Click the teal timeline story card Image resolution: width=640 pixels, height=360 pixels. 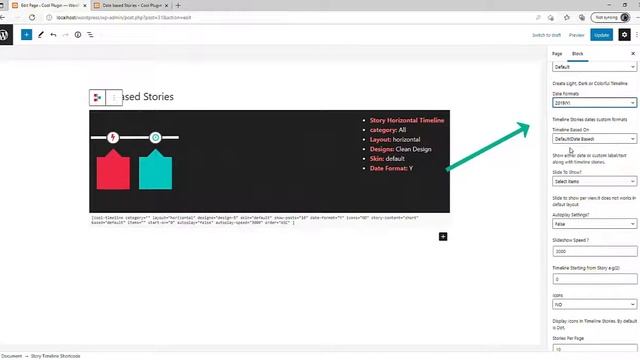(156, 169)
